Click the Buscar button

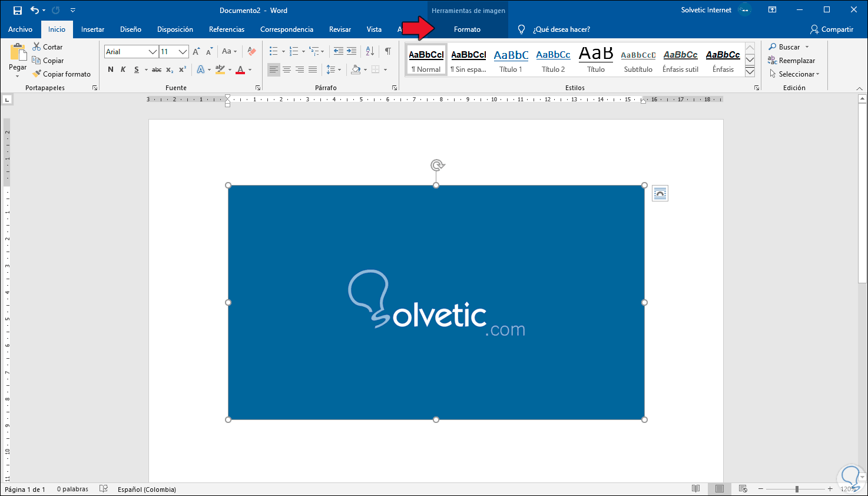pyautogui.click(x=784, y=47)
